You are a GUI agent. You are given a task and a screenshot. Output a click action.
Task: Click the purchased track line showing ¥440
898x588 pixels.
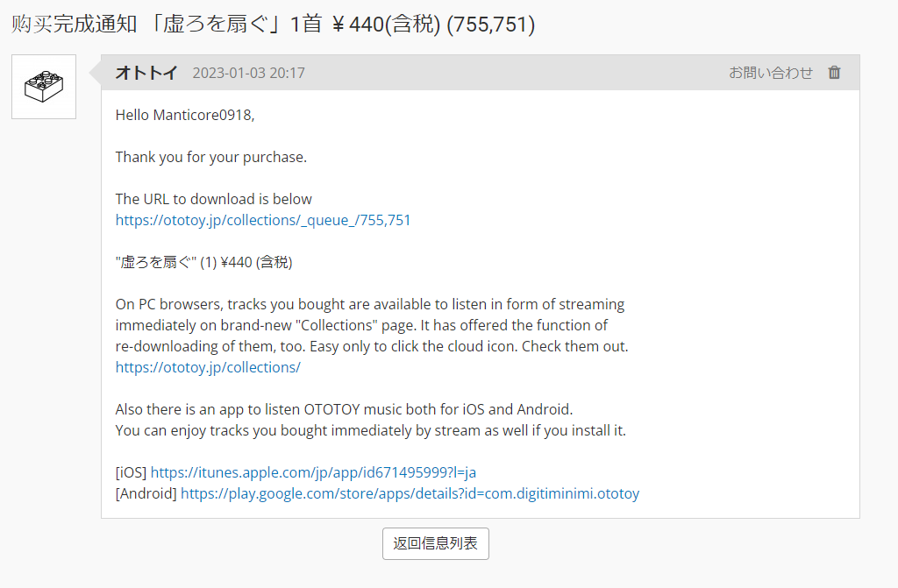(x=203, y=262)
